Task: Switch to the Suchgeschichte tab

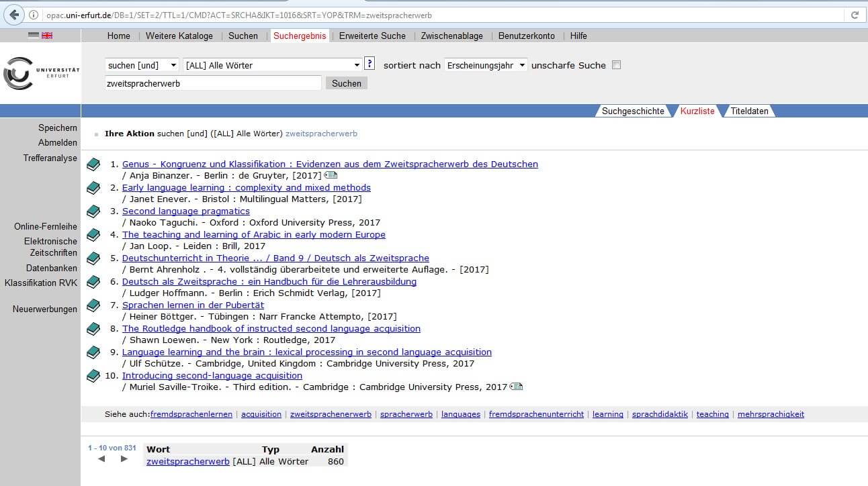Action: click(x=632, y=111)
